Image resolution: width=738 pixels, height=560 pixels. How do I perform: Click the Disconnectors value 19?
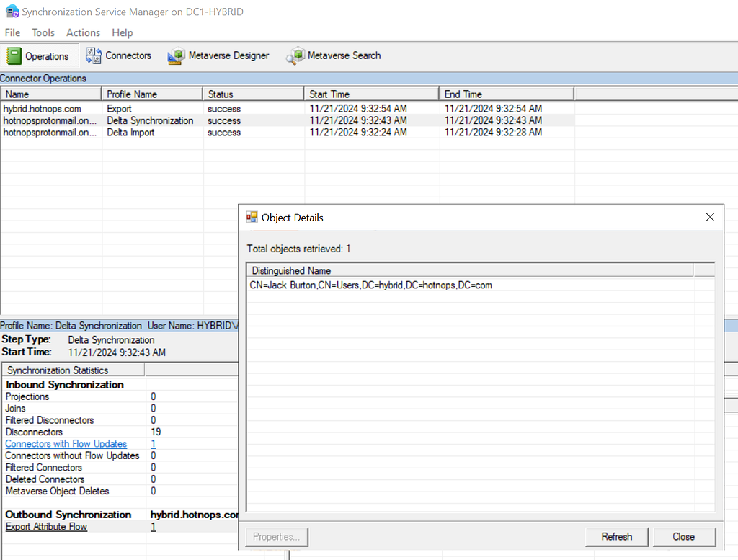pyautogui.click(x=156, y=432)
